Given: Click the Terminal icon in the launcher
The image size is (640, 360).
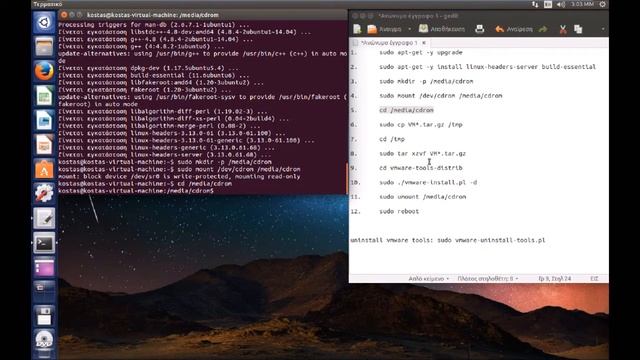Looking at the screenshot, I should tap(44, 243).
